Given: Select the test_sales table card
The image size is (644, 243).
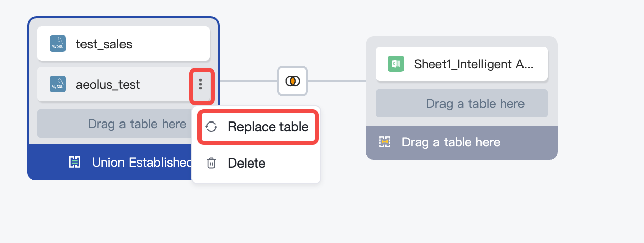Looking at the screenshot, I should (x=124, y=44).
